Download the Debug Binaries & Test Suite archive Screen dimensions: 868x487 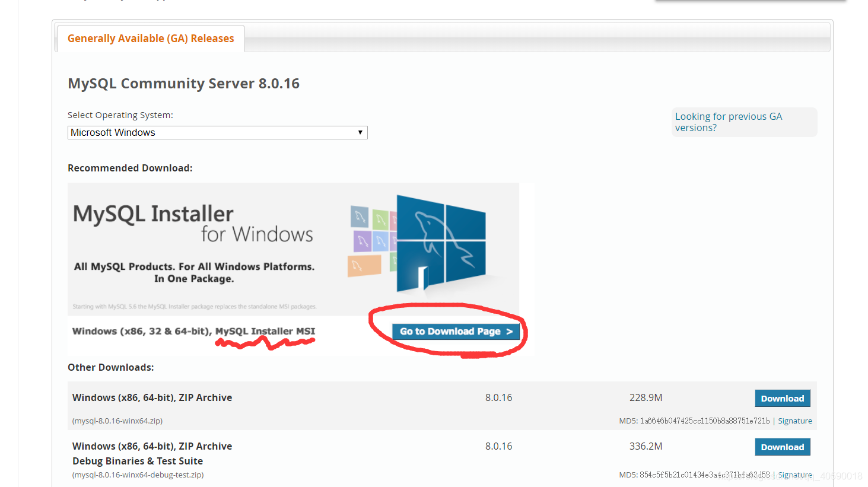pyautogui.click(x=782, y=447)
